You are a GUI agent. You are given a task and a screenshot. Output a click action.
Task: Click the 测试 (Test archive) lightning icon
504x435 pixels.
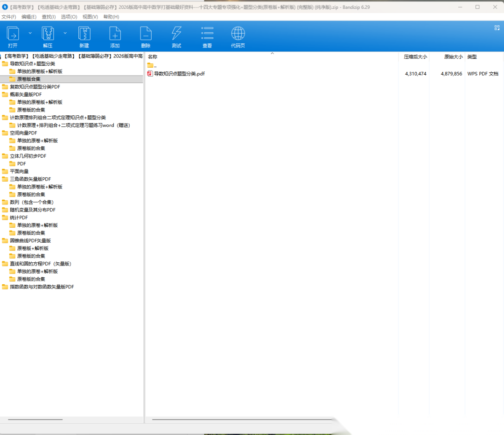(x=176, y=34)
